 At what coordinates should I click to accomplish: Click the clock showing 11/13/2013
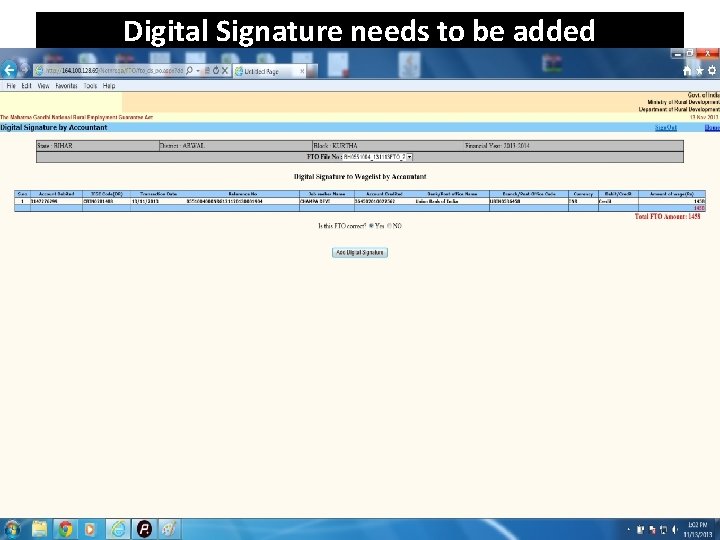coord(698,529)
